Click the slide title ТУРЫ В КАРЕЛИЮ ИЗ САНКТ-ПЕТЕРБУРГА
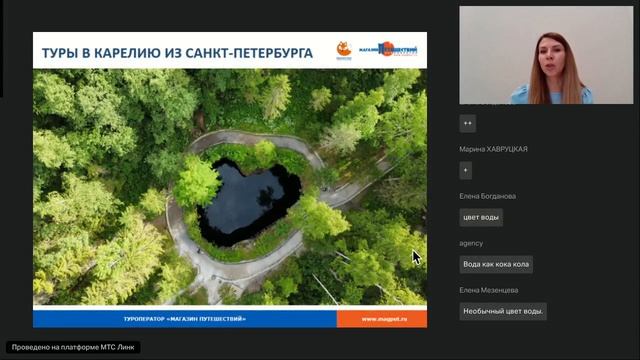Image resolution: width=640 pixels, height=360 pixels. click(x=177, y=53)
